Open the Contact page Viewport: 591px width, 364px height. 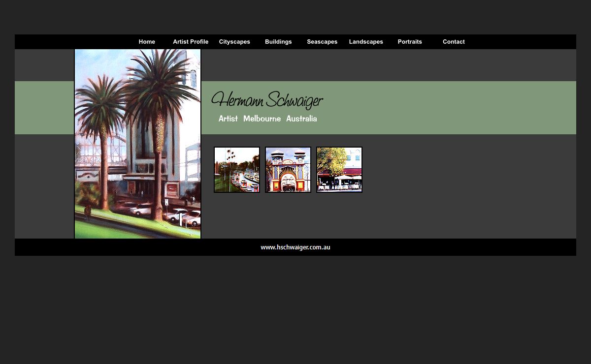454,42
